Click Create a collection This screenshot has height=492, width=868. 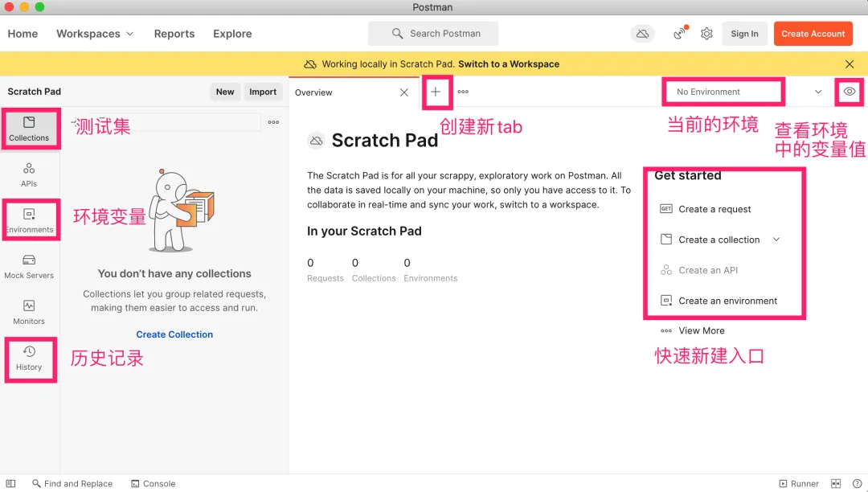[710, 240]
